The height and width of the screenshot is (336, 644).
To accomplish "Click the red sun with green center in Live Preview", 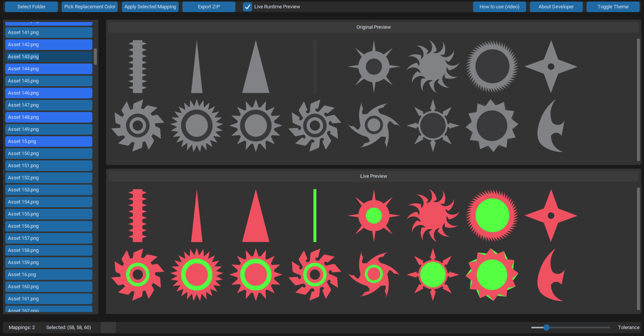I will [x=374, y=216].
